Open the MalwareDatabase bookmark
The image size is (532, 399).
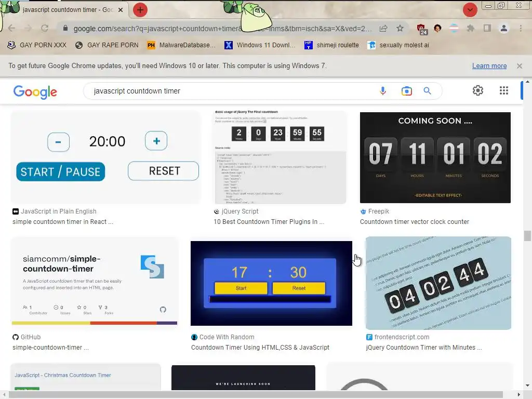point(181,45)
